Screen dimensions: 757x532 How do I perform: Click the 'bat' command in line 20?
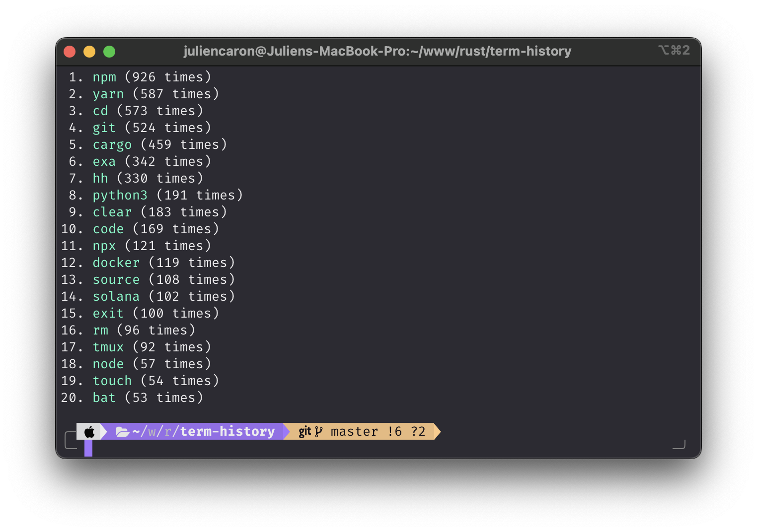[x=104, y=398]
